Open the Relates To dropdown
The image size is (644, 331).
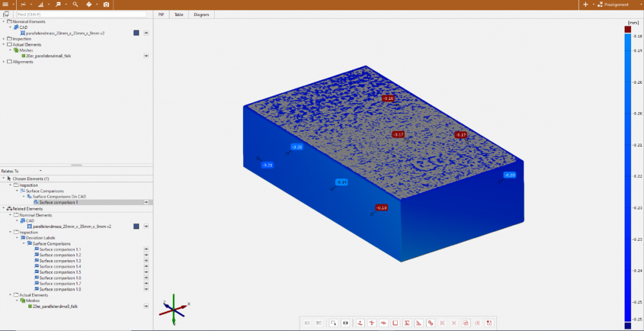coord(40,171)
